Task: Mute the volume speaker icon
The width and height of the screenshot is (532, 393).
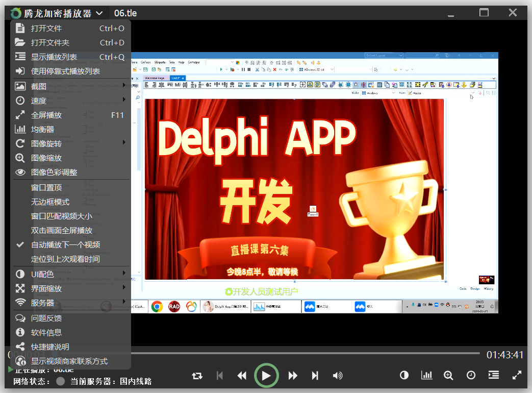Action: [x=338, y=376]
